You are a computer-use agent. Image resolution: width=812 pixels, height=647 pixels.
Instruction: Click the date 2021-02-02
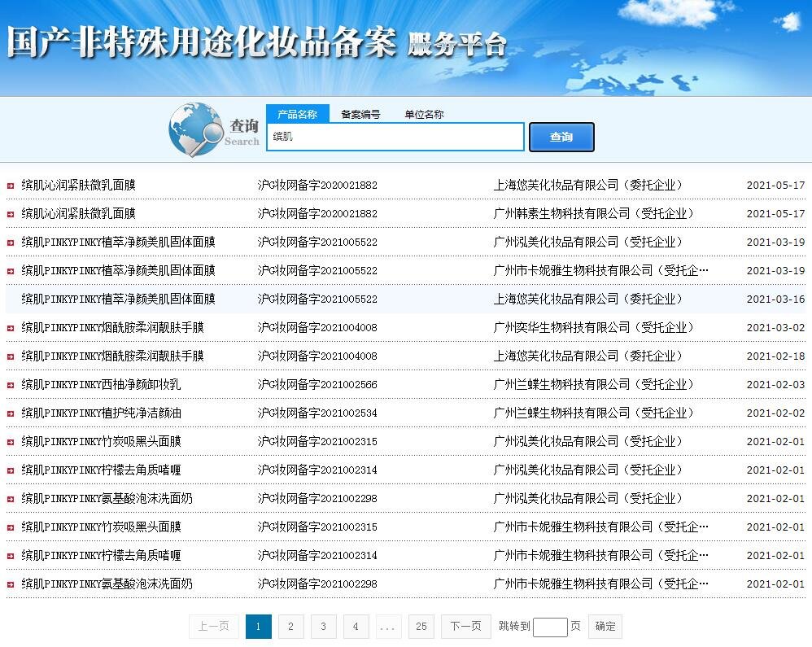pos(775,413)
